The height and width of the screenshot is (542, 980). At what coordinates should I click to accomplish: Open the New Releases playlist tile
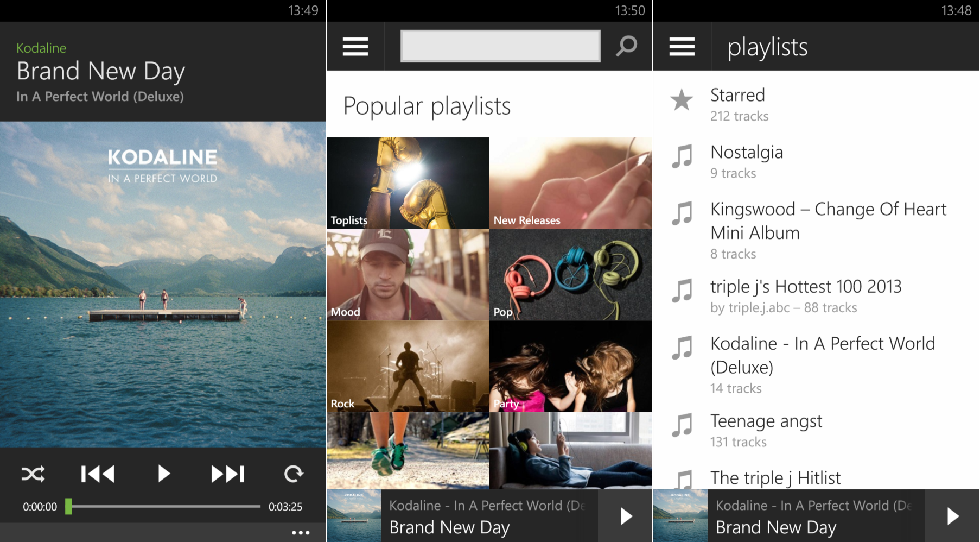pyautogui.click(x=571, y=182)
